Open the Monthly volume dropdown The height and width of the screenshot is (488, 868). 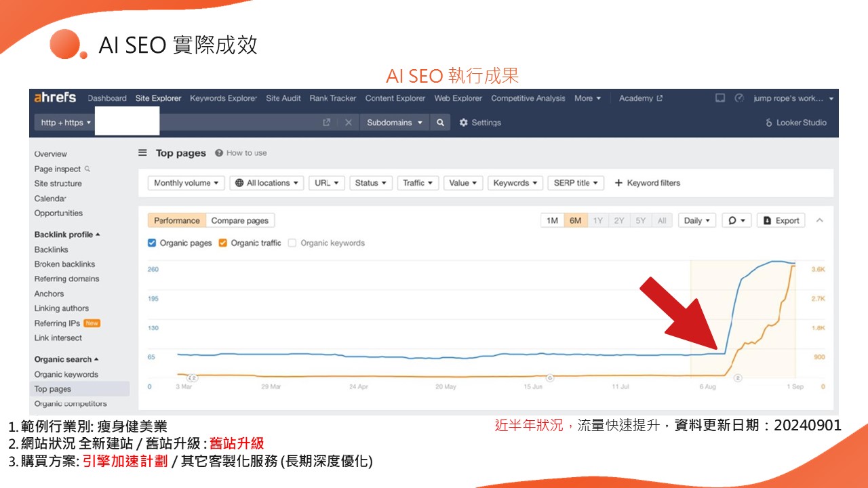pyautogui.click(x=186, y=183)
